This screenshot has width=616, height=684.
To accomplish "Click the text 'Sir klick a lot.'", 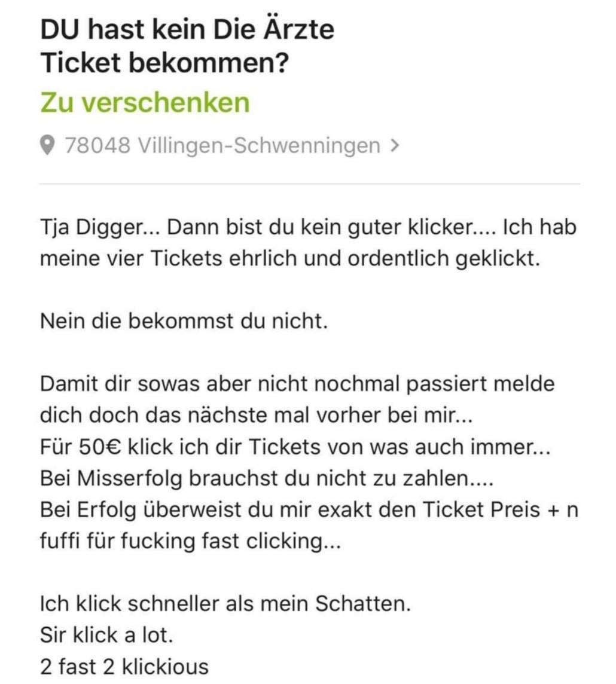I will pos(107,635).
